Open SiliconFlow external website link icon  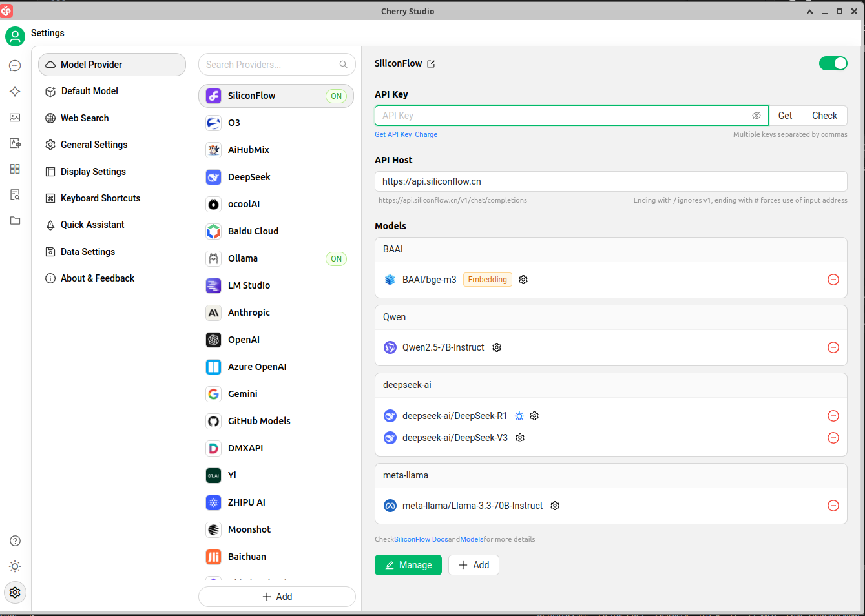tap(431, 64)
